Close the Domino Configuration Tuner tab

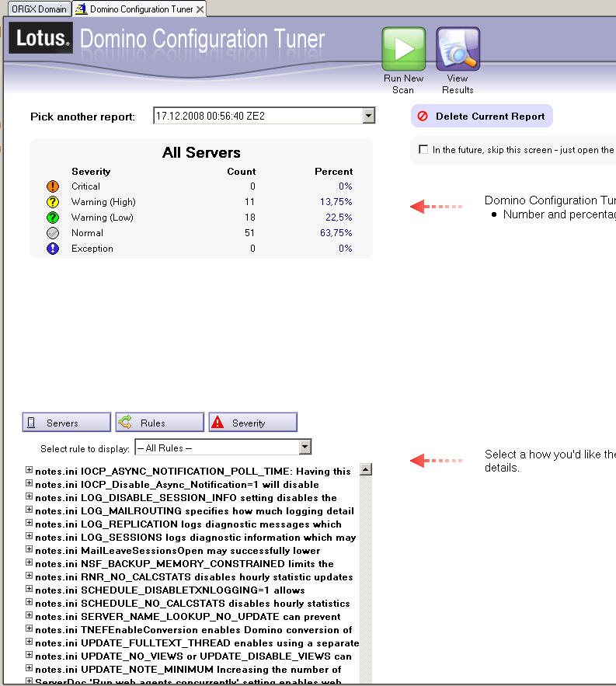point(200,9)
